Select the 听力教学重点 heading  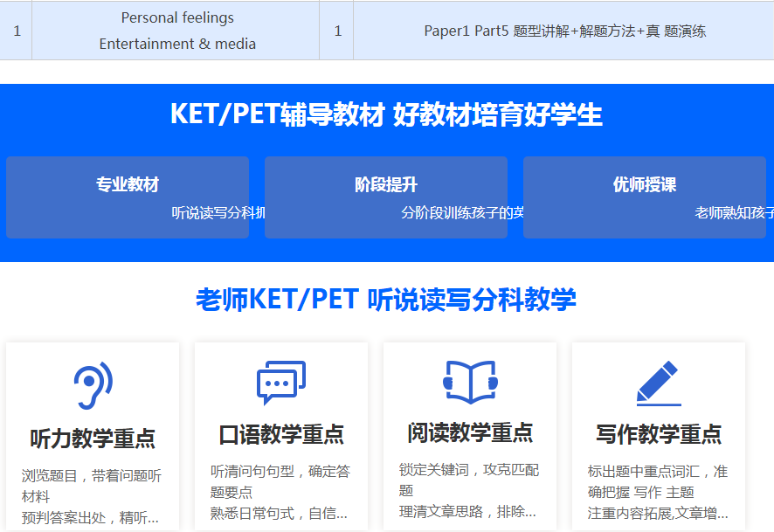pyautogui.click(x=93, y=439)
